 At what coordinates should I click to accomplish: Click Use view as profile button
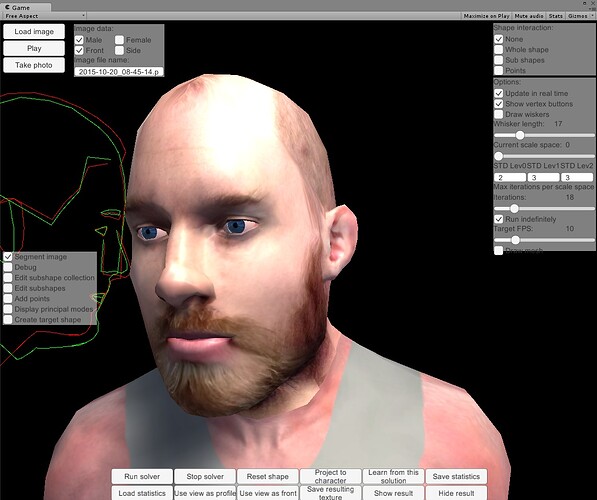click(205, 493)
